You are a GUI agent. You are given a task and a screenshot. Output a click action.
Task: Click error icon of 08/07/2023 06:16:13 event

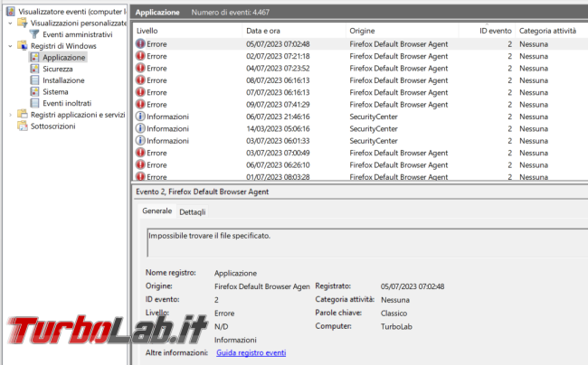[x=140, y=80]
